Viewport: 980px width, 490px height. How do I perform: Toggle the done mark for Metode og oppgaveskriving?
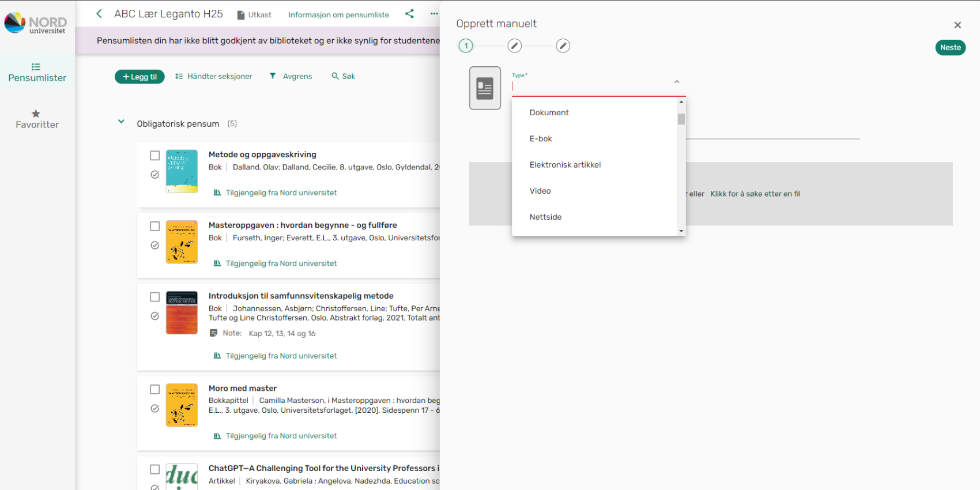(x=154, y=175)
